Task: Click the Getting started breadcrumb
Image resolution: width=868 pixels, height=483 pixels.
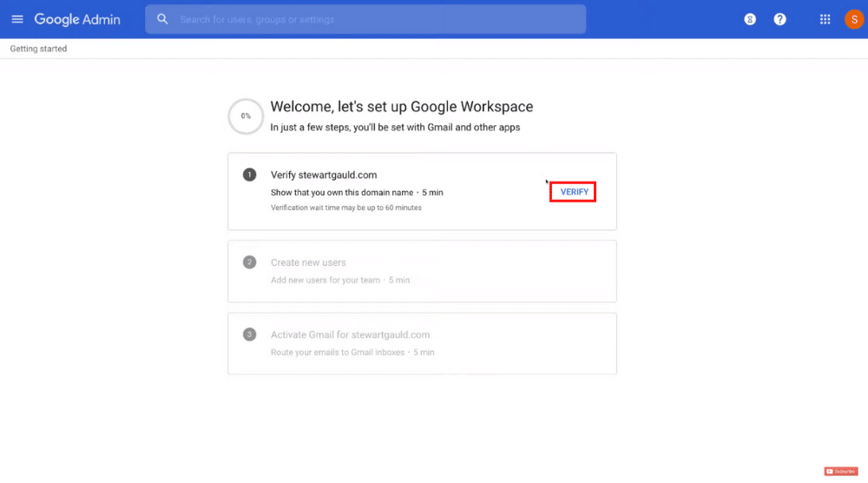Action: point(38,49)
